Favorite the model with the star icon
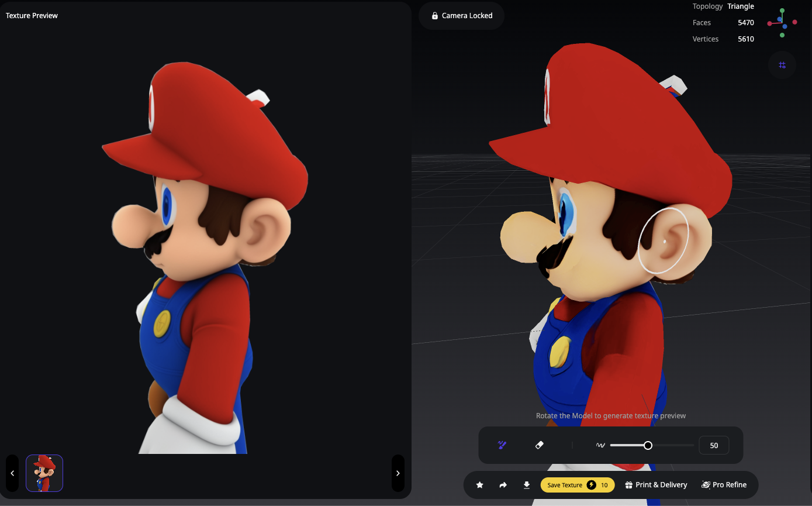 click(480, 485)
